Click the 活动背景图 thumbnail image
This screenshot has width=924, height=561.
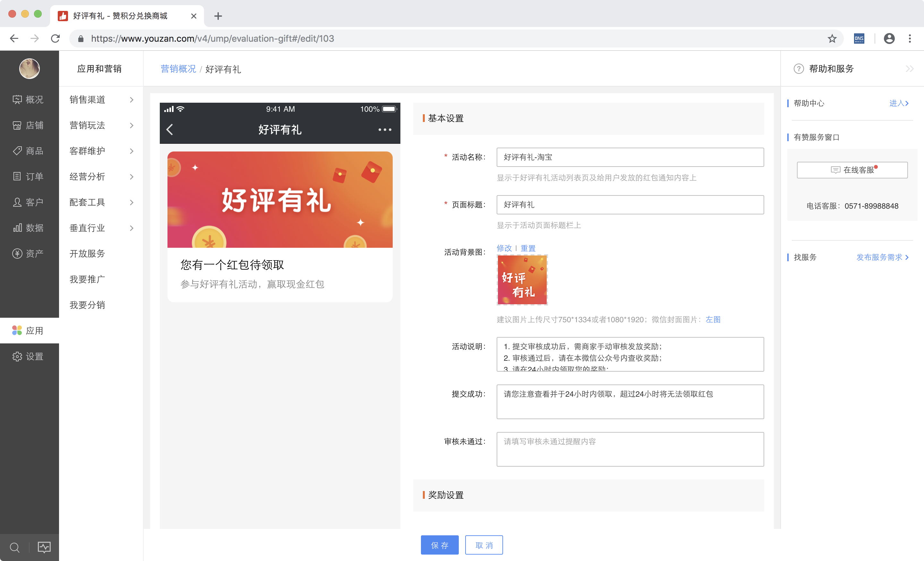coord(522,280)
